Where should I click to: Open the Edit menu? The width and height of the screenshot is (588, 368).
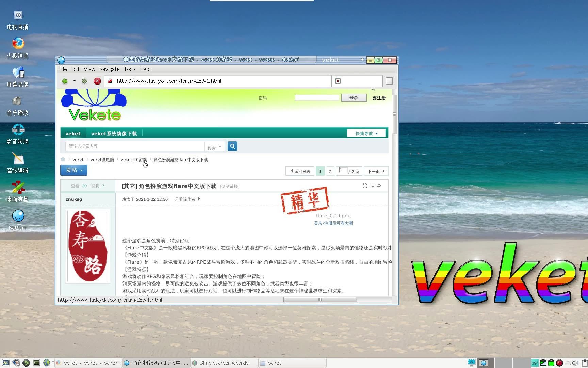(75, 69)
